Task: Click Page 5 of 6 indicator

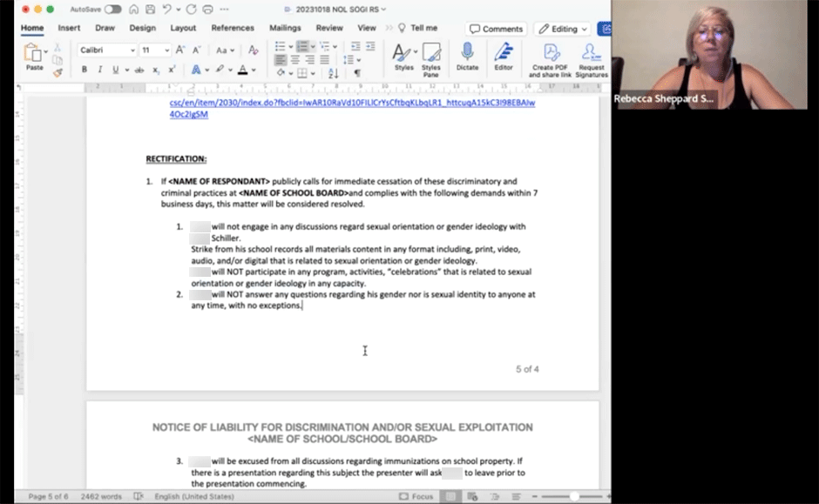Action: pyautogui.click(x=48, y=496)
